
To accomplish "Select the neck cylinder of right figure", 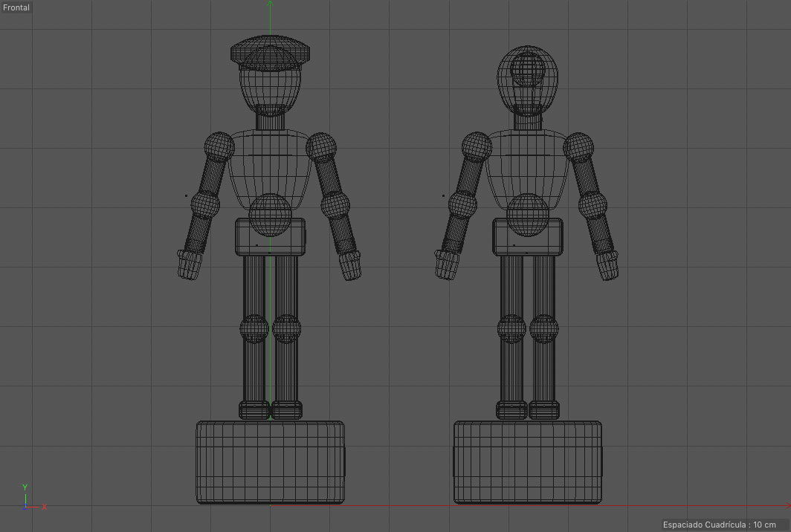I will tap(527, 120).
